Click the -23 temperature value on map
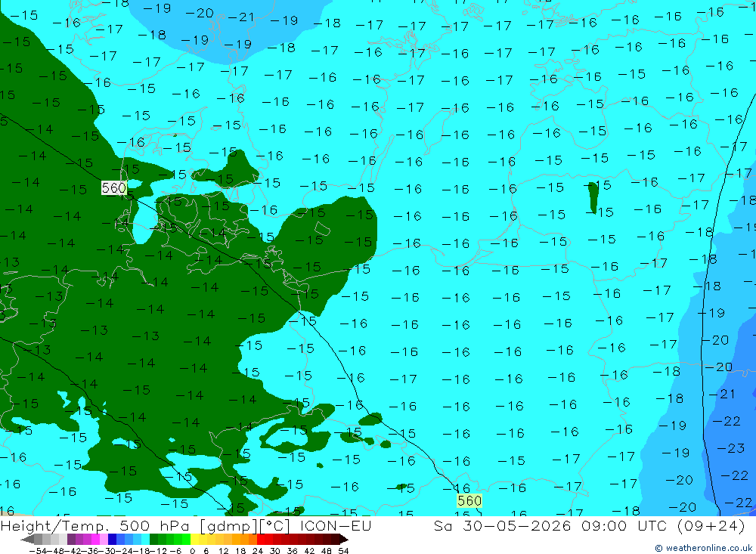 click(x=731, y=448)
